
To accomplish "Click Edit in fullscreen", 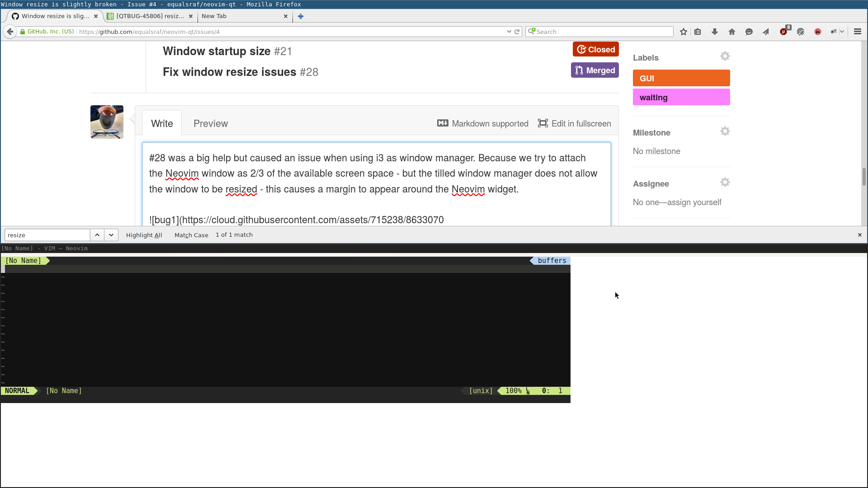I will point(574,123).
